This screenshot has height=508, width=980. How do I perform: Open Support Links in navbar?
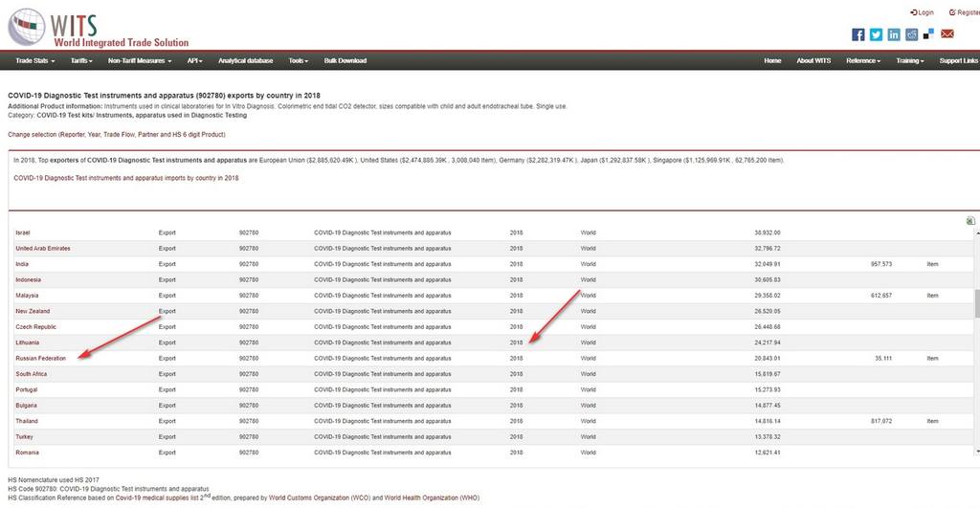pyautogui.click(x=959, y=60)
